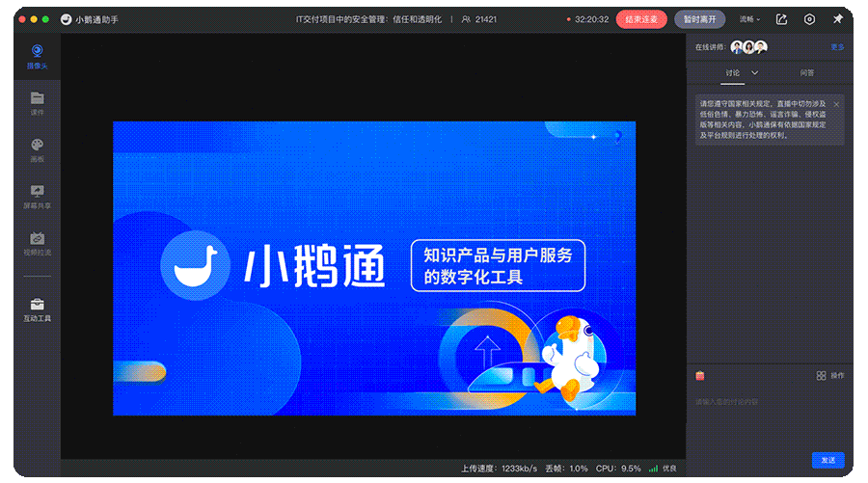Click the share icon in top bar
Viewport: 868px width, 483px height.
coord(781,19)
